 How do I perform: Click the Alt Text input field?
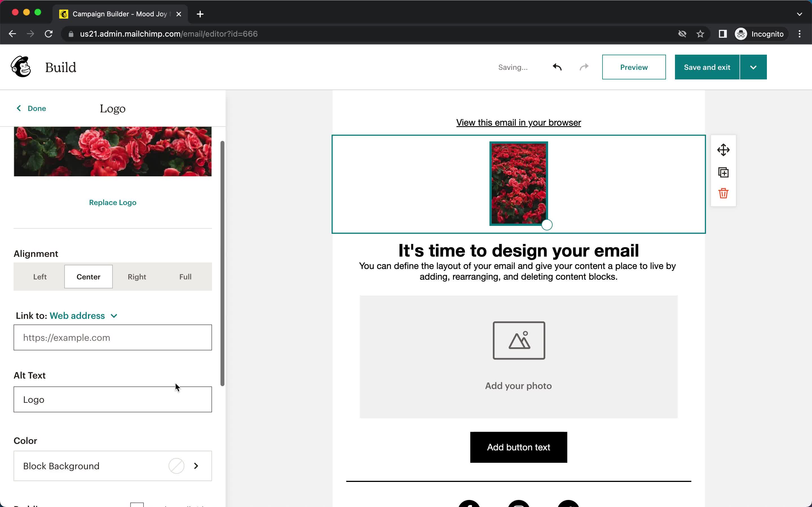113,399
